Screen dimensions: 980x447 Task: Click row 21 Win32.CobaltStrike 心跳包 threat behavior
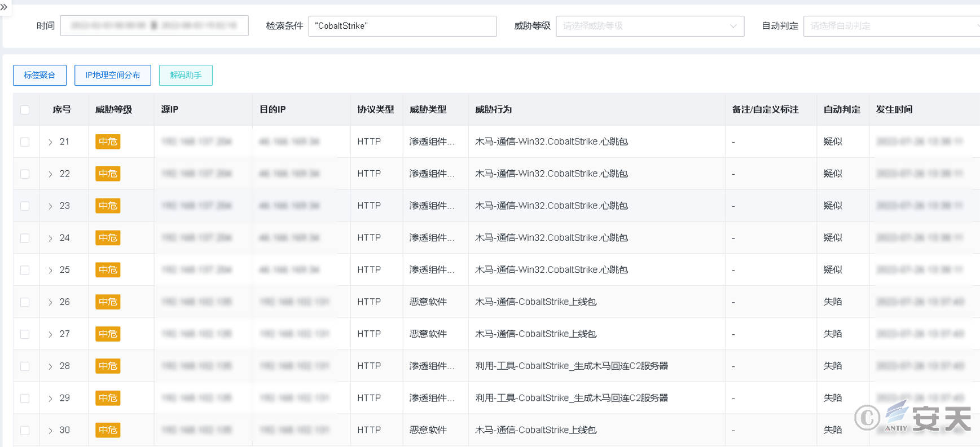point(551,141)
